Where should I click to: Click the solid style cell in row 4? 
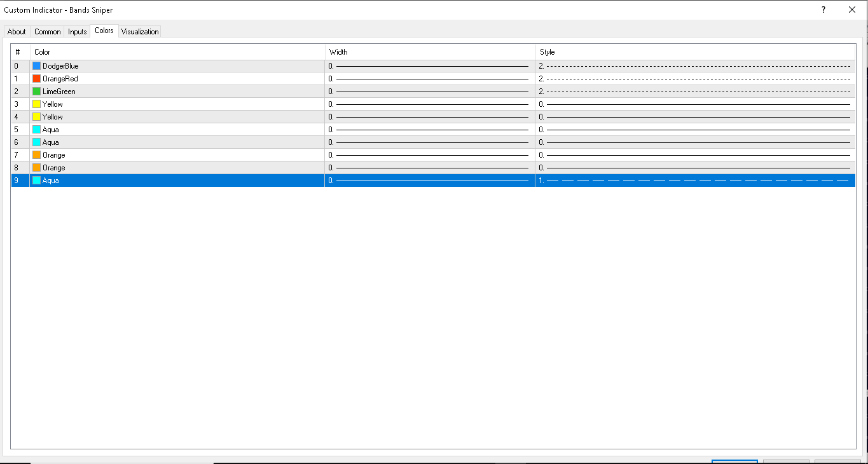pyautogui.click(x=696, y=117)
